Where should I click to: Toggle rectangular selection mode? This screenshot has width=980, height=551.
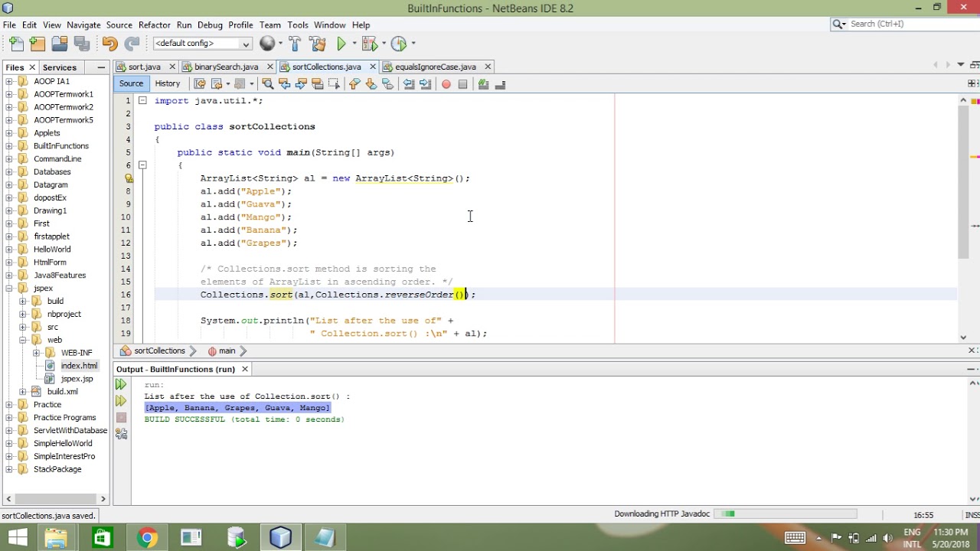[x=334, y=84]
